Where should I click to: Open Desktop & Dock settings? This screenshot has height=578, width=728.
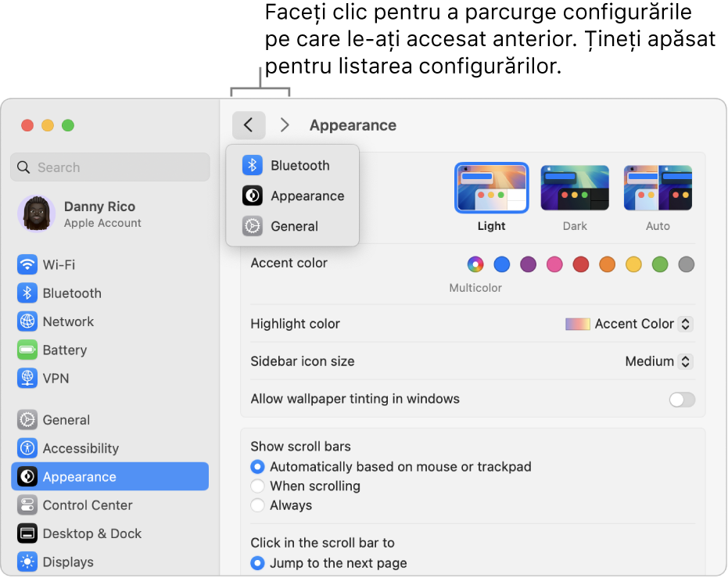pyautogui.click(x=109, y=533)
